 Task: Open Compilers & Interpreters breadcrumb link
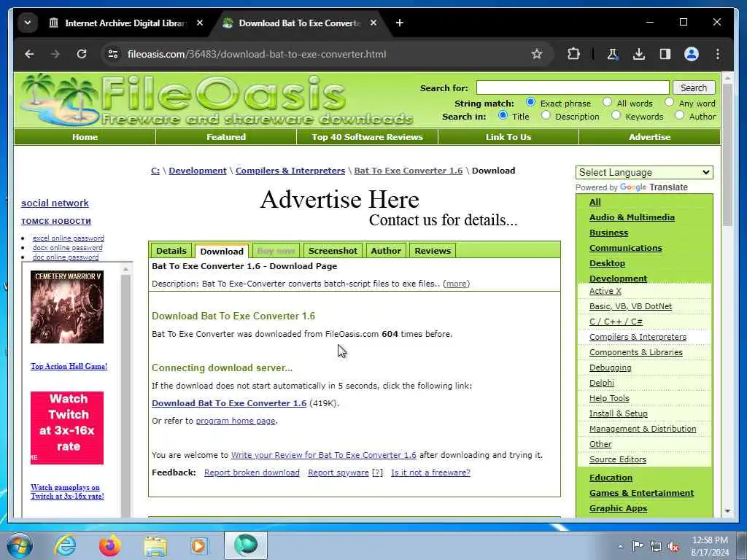coord(290,171)
